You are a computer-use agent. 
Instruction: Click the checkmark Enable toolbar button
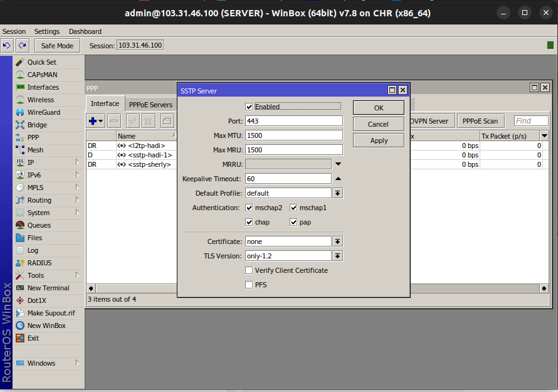click(133, 121)
